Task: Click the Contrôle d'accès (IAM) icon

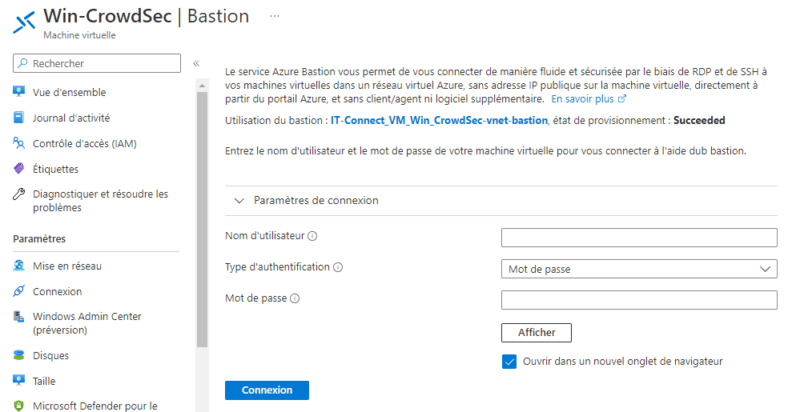Action: (18, 143)
